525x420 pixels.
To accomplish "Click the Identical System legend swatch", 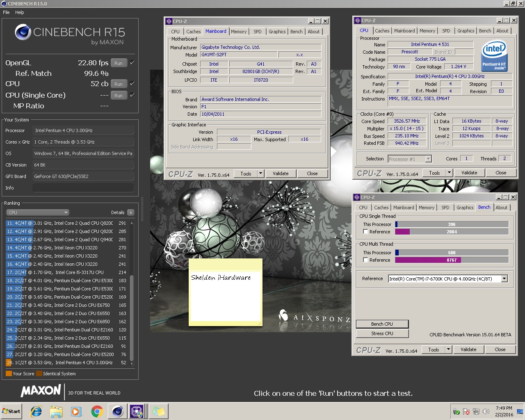I will [x=39, y=374].
